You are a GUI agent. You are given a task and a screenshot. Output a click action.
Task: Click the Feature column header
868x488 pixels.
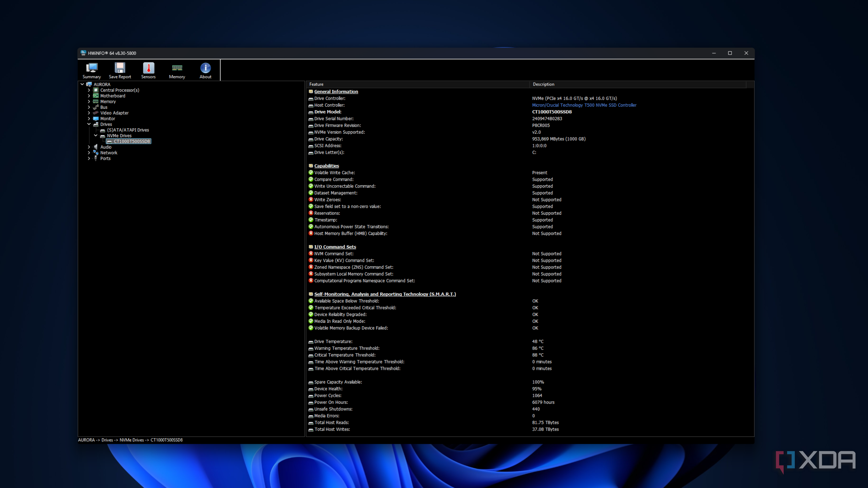pos(418,84)
